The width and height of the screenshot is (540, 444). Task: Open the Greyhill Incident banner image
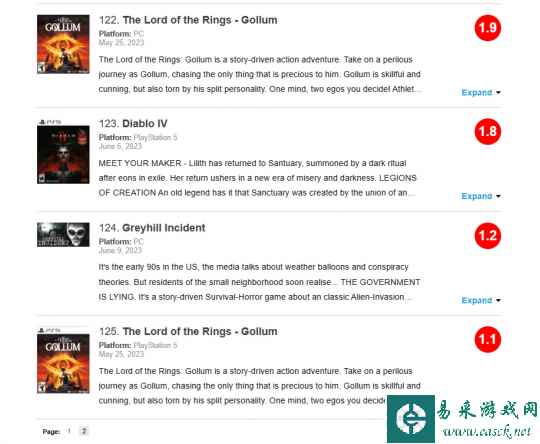pos(63,235)
